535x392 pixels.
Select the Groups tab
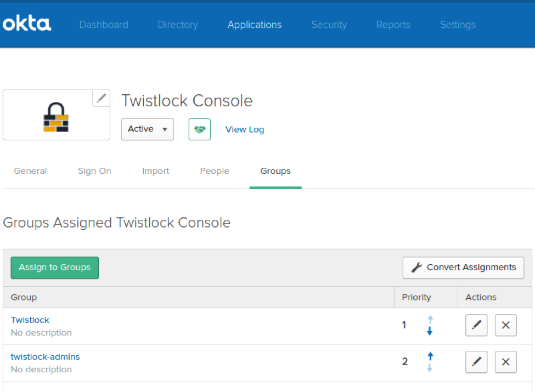pyautogui.click(x=275, y=171)
